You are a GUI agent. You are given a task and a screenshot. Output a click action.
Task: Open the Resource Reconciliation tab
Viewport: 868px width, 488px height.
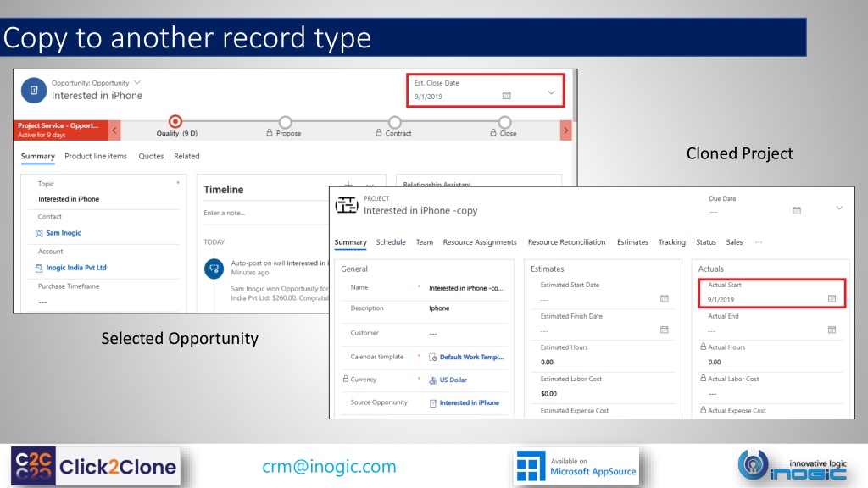pyautogui.click(x=566, y=242)
